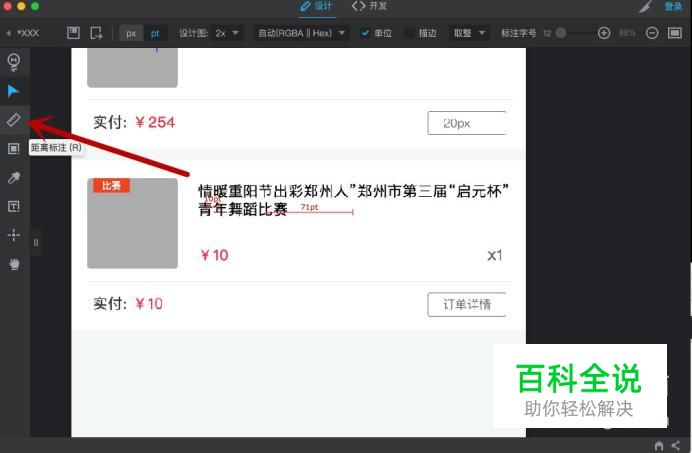692x453 pixels.
Task: Click the 实付: ¥10 total text
Action: (x=128, y=304)
